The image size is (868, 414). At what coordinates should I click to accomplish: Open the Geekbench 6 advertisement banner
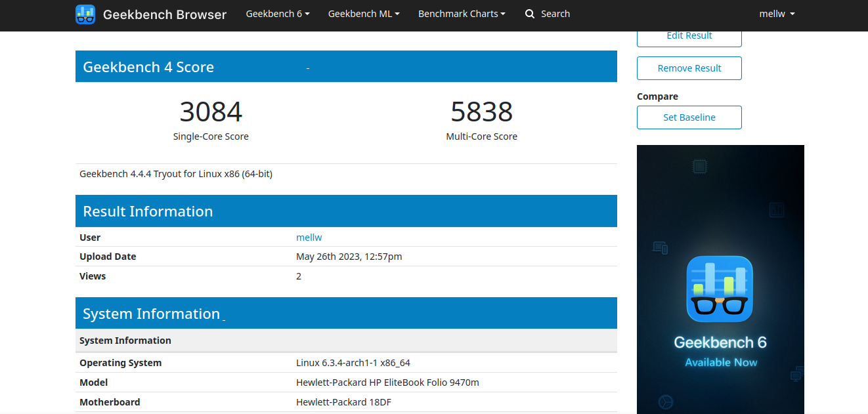720,279
